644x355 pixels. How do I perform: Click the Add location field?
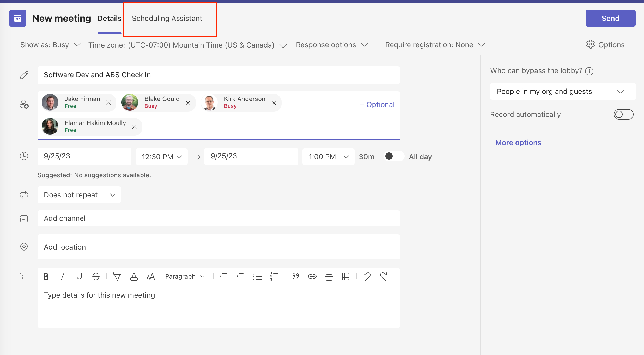tap(218, 247)
